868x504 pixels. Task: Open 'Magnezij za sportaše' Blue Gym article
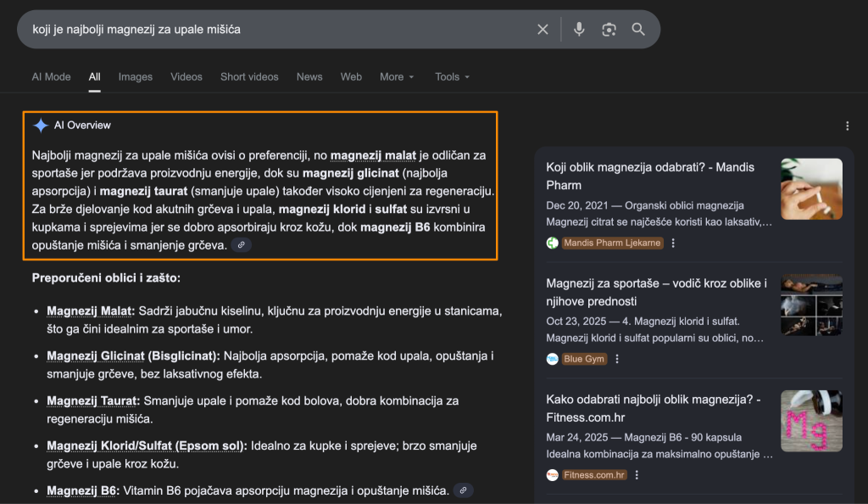(656, 292)
